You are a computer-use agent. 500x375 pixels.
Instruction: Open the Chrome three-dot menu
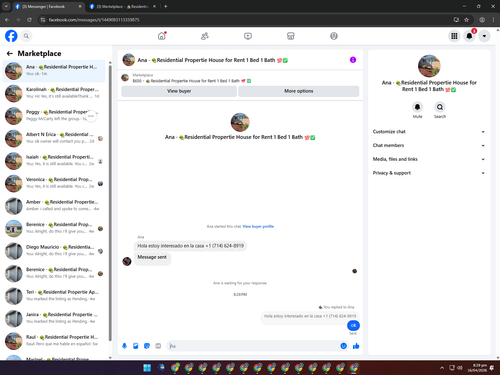[493, 20]
